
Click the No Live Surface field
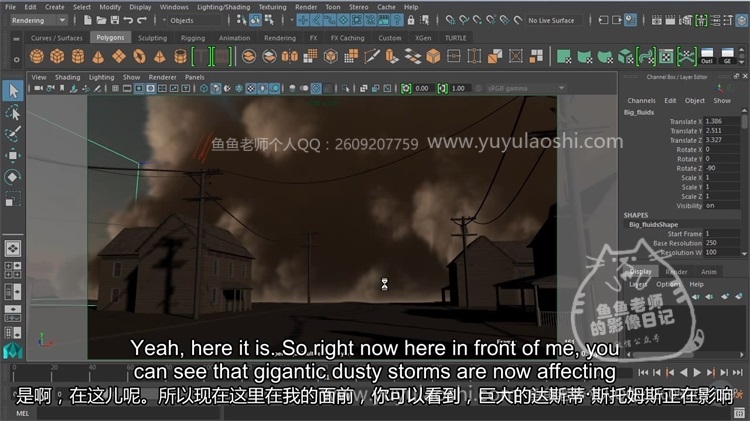point(557,20)
